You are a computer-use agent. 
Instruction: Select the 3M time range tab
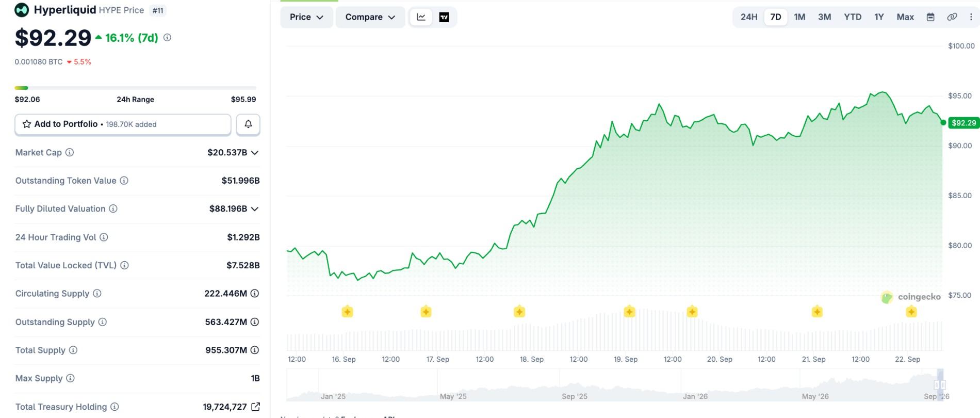825,17
